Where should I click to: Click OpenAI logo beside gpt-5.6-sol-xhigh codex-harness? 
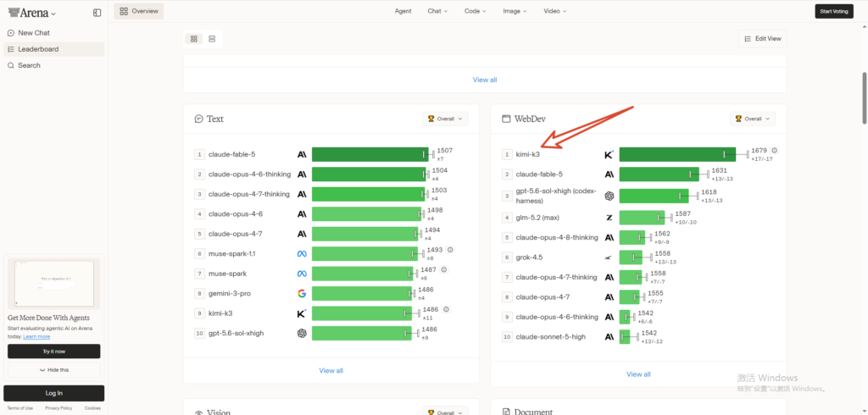[609, 196]
